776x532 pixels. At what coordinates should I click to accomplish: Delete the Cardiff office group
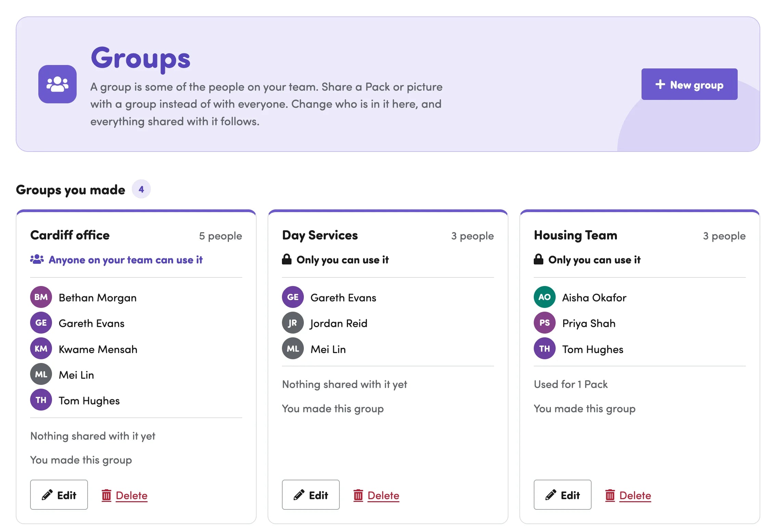coord(125,495)
